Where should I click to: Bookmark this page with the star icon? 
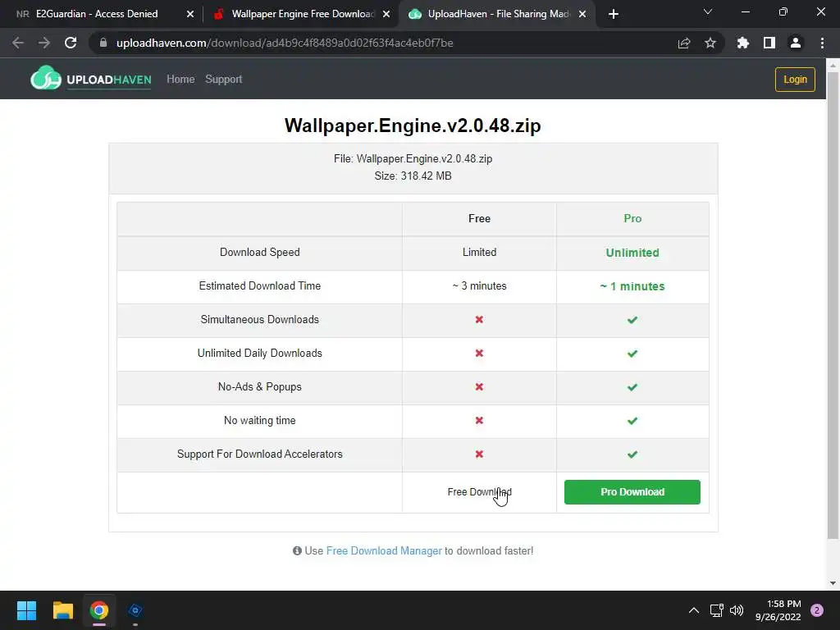coord(710,43)
